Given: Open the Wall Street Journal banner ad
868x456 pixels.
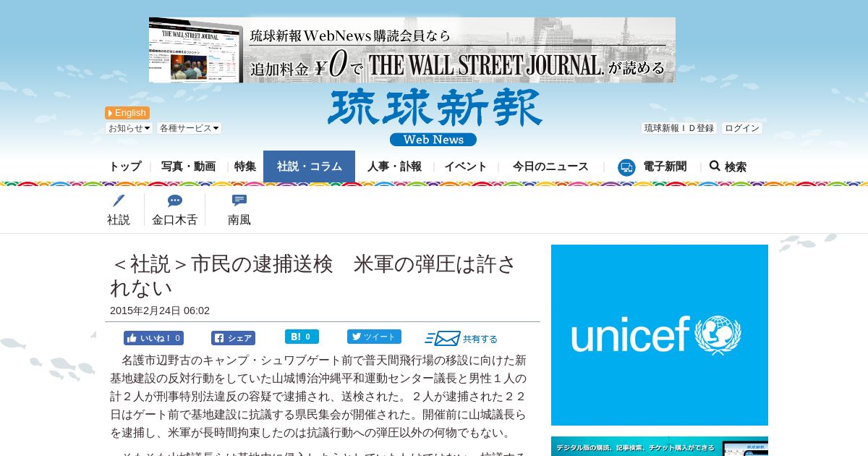Looking at the screenshot, I should (412, 50).
